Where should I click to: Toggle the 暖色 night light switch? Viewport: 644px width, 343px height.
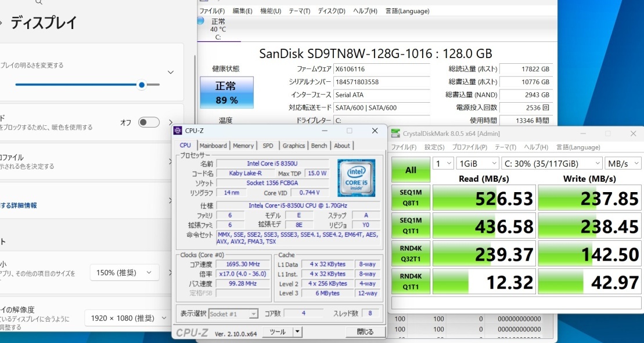(148, 122)
